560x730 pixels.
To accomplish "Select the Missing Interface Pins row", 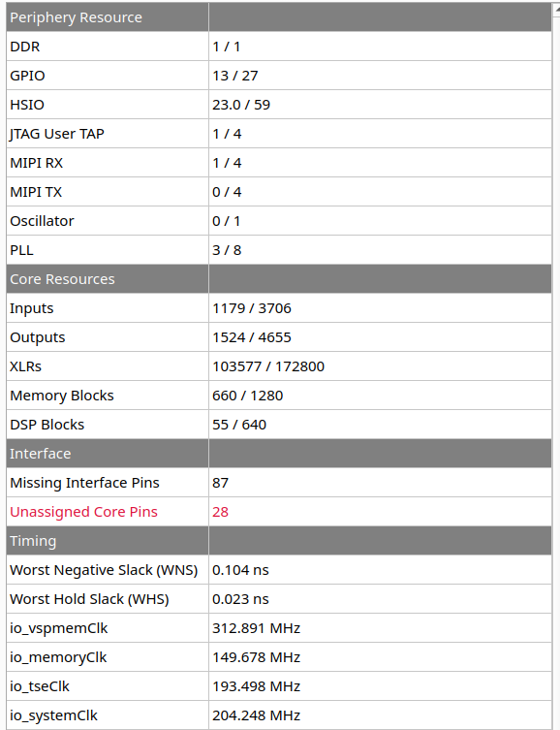I will coord(279,483).
